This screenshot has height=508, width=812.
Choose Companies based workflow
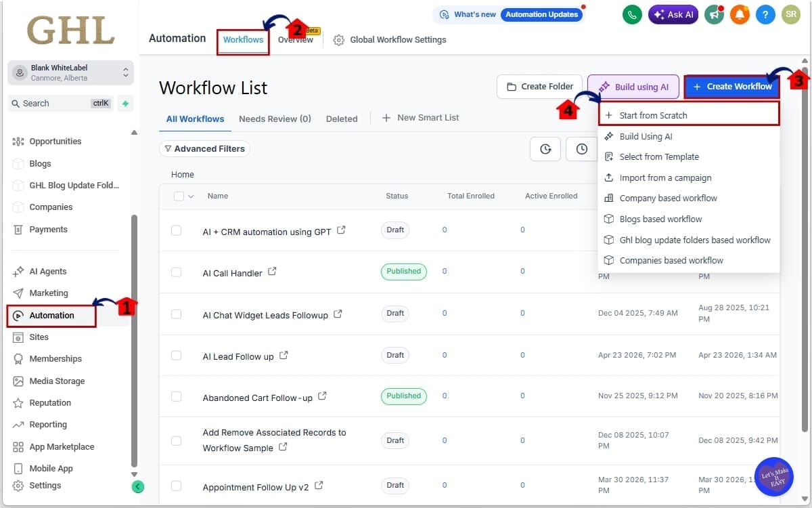click(689, 260)
